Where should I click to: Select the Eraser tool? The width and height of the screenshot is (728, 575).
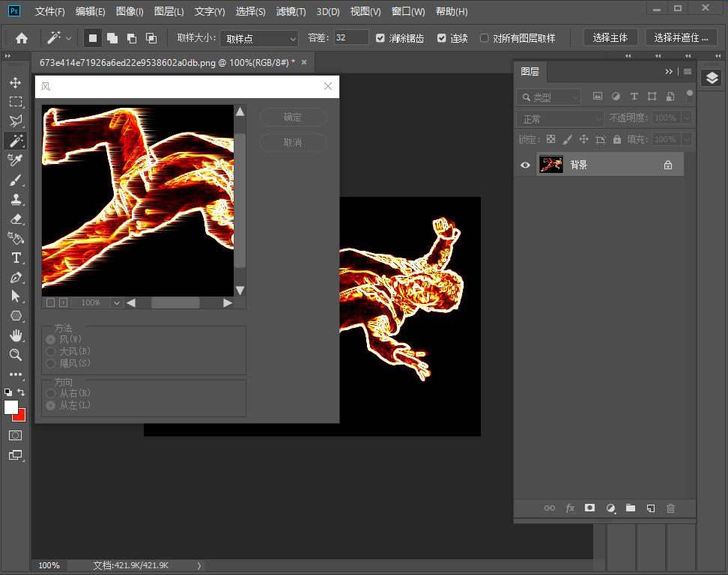click(15, 219)
